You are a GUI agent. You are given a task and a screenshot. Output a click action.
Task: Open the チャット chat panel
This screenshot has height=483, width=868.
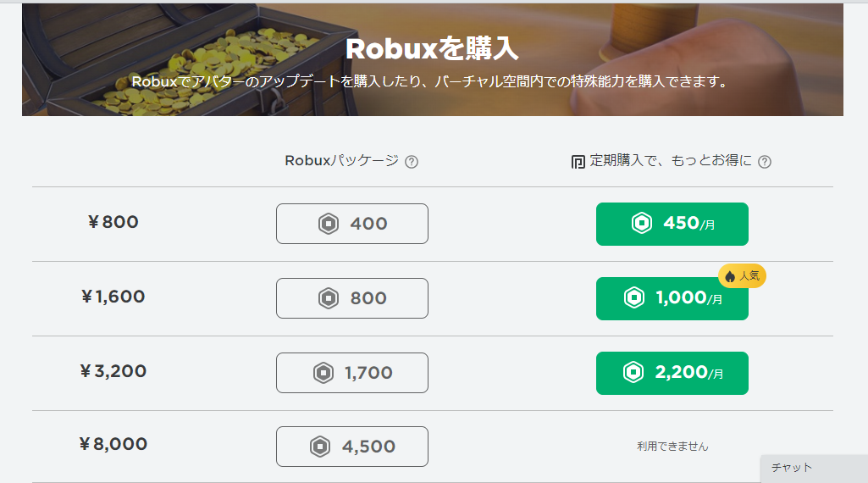point(813,468)
